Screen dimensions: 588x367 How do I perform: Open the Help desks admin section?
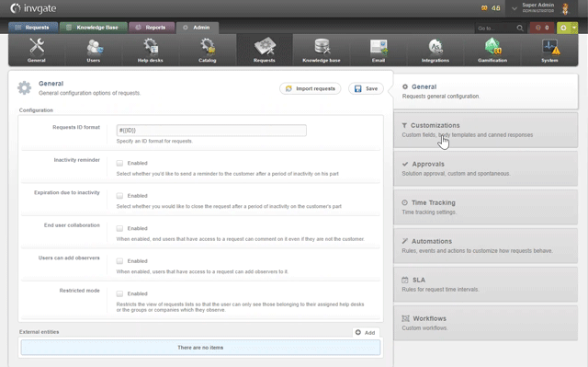(151, 51)
